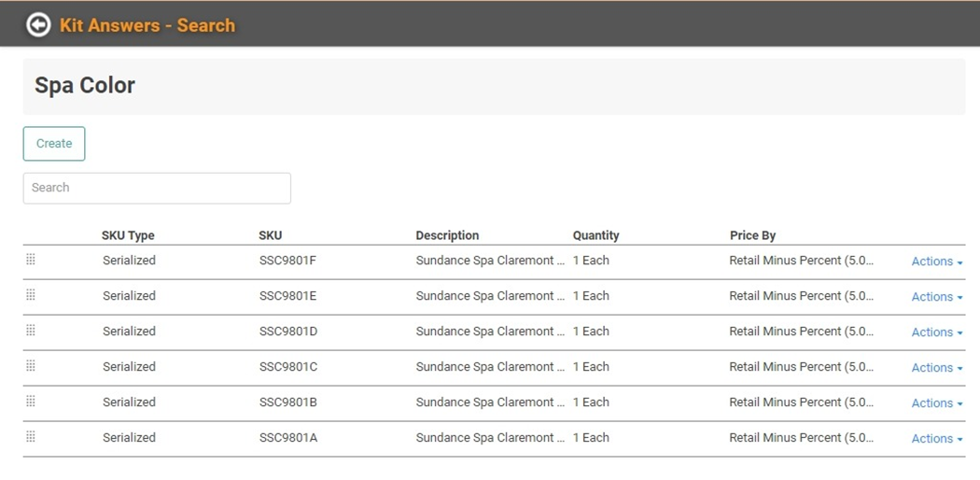Click drag handle for SSC9801A row
980x480 pixels.
tap(31, 437)
